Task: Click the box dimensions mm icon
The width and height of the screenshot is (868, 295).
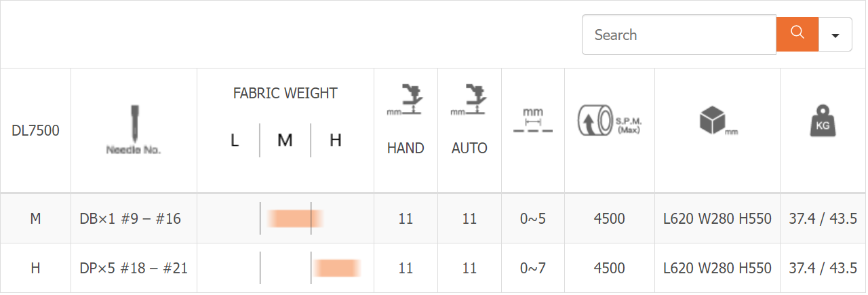Action: (x=717, y=121)
